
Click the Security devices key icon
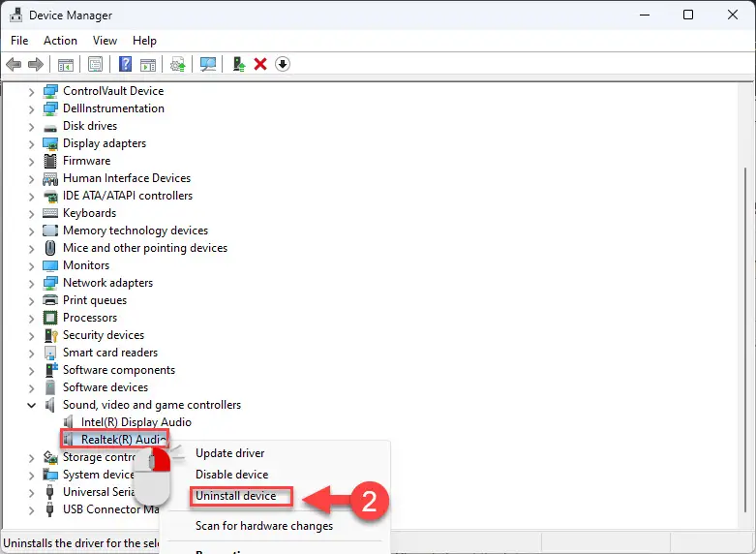click(x=50, y=335)
